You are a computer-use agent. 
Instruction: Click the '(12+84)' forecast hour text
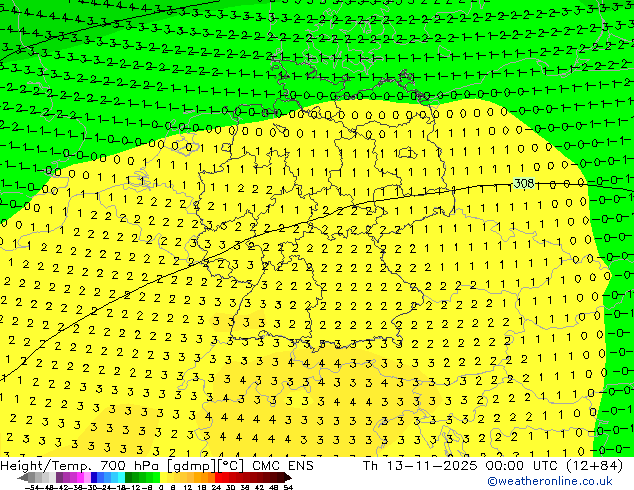click(594, 466)
